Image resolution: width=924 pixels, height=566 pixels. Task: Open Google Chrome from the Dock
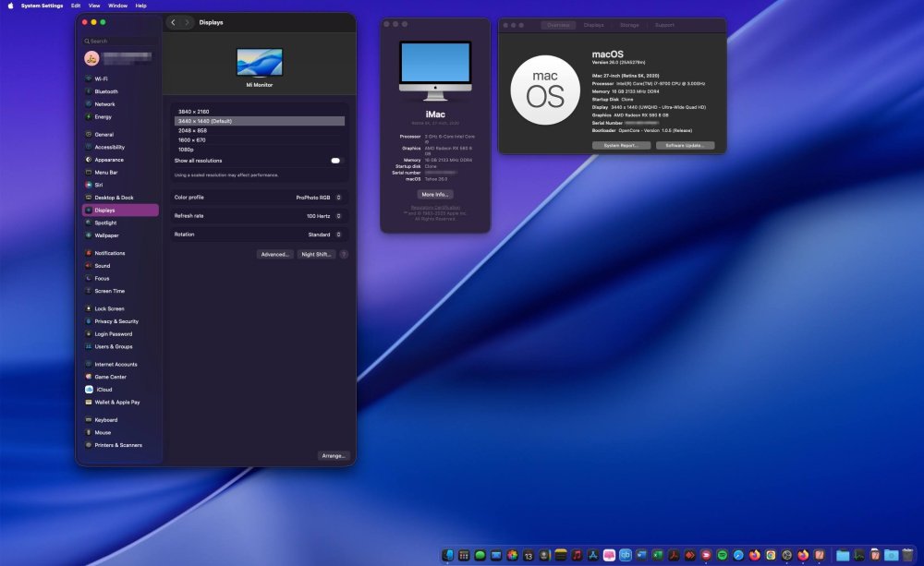[771, 555]
